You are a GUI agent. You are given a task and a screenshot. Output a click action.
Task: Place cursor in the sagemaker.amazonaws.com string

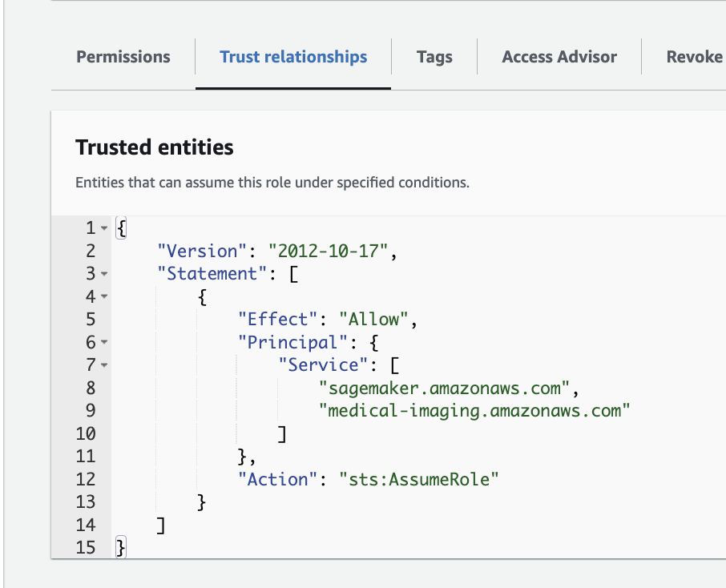[444, 389]
